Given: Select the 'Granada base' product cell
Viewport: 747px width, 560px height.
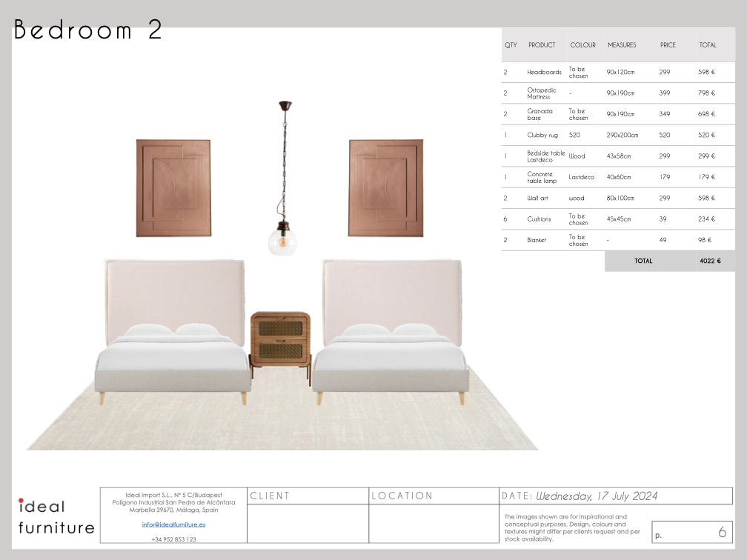Looking at the screenshot, I should point(539,114).
